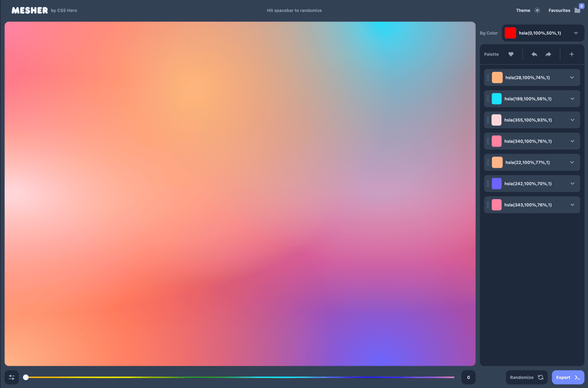The width and height of the screenshot is (588, 388).
Task: Expand the hsla(28,100%,74%,1) color row
Action: point(572,78)
